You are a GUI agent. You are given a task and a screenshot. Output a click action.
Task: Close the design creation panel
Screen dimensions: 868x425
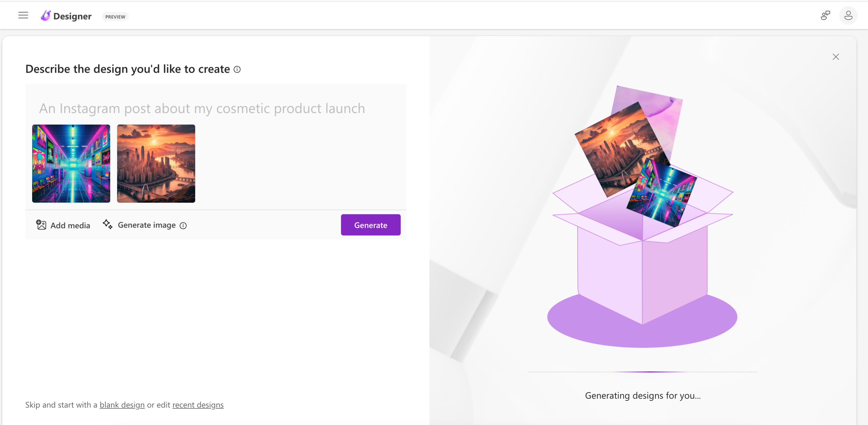[836, 57]
